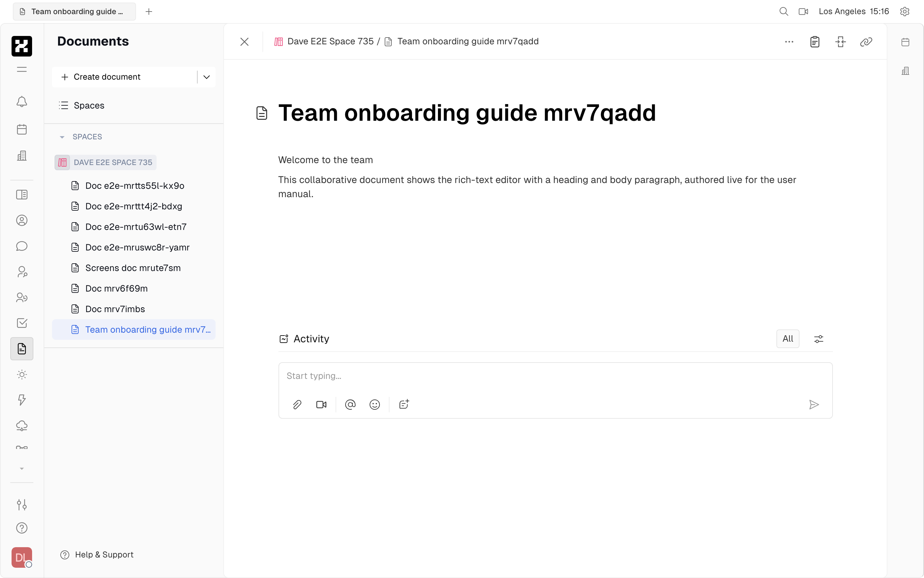924x578 pixels.
Task: Click the search magnifier in the top bar
Action: [783, 12]
